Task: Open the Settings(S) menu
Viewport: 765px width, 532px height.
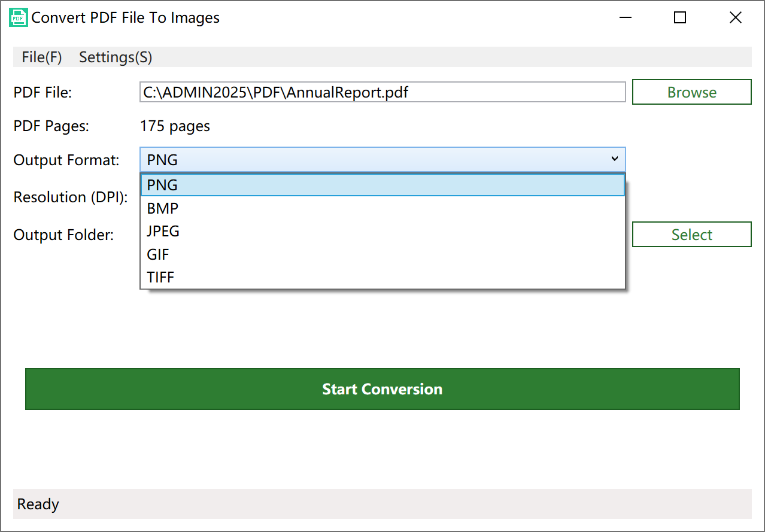Action: click(116, 57)
